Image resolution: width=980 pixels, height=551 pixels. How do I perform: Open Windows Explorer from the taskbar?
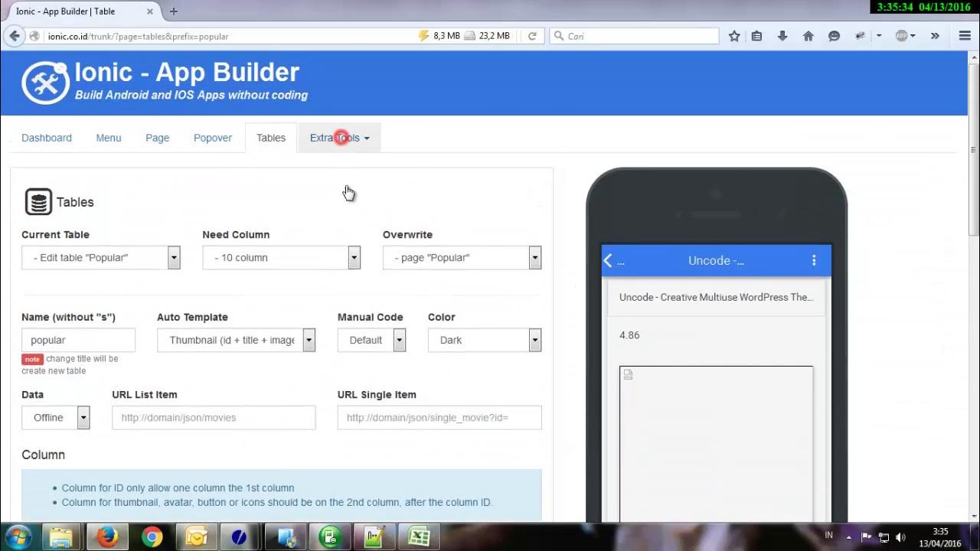62,536
